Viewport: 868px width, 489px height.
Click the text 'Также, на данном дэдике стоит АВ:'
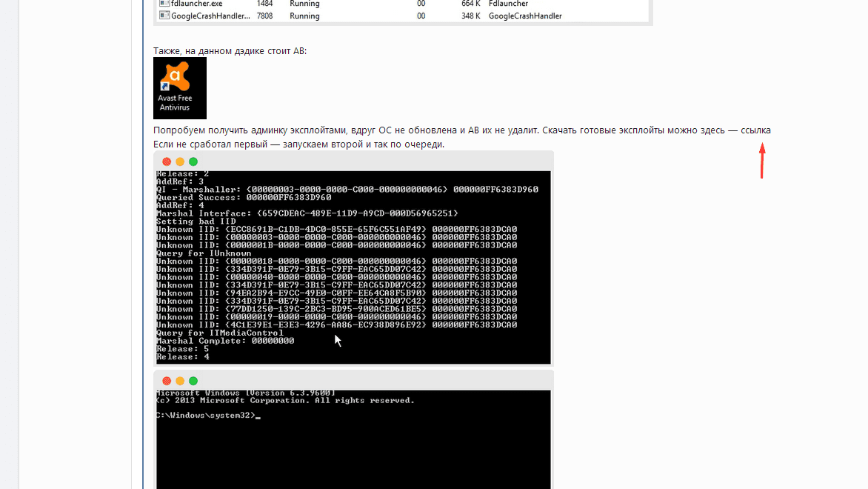pyautogui.click(x=230, y=51)
